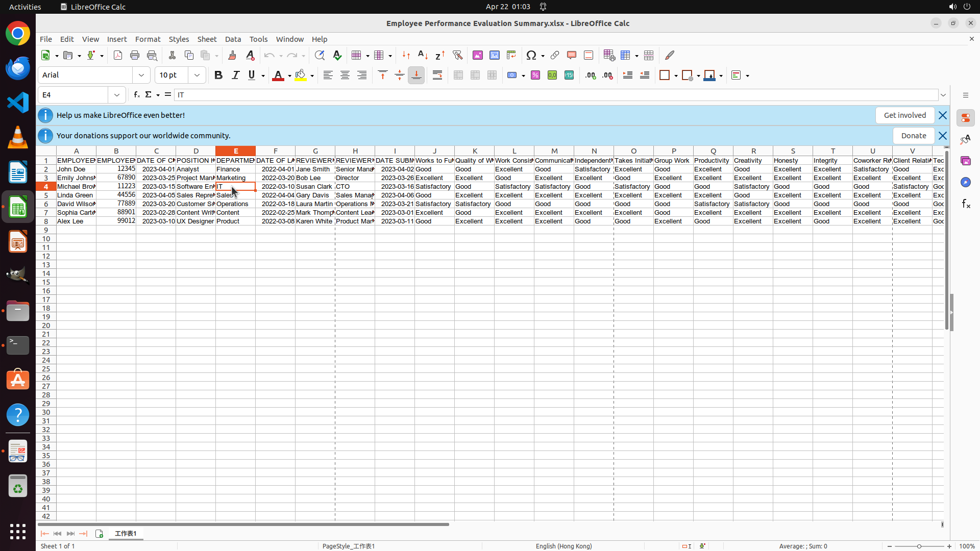Click the Export as PDF icon
The image size is (980, 551).
click(118, 55)
